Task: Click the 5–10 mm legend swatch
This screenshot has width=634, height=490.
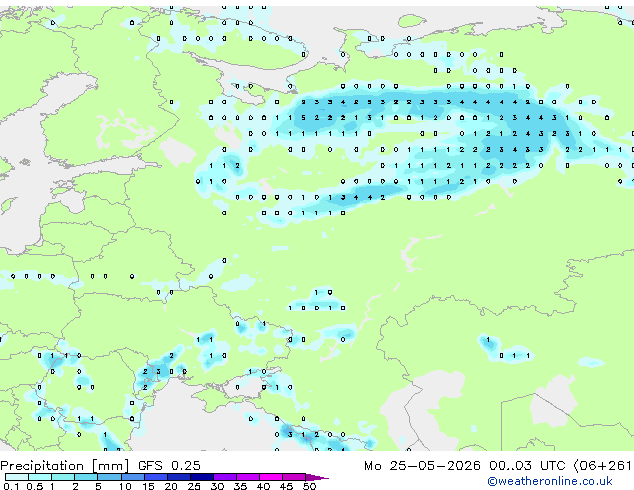Action: [x=109, y=477]
